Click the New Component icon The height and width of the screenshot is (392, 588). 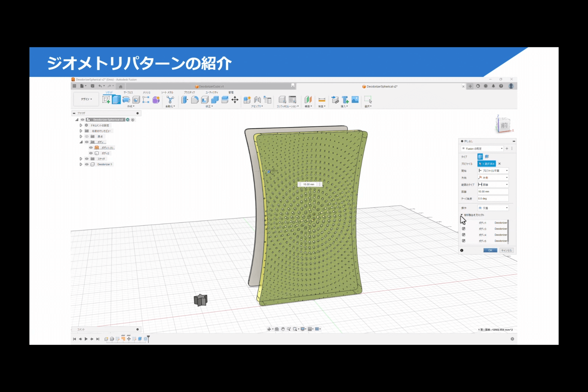[x=247, y=100]
